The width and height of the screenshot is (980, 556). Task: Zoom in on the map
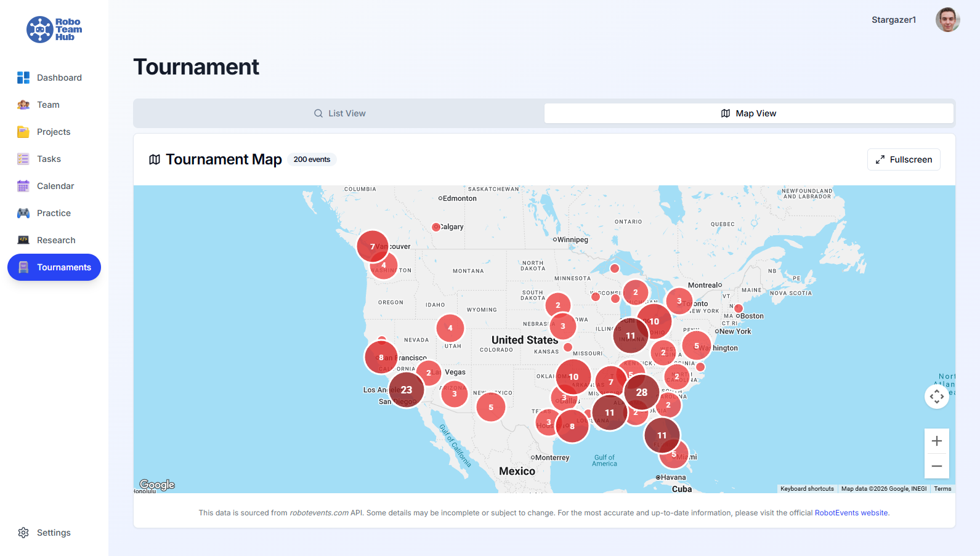coord(936,441)
